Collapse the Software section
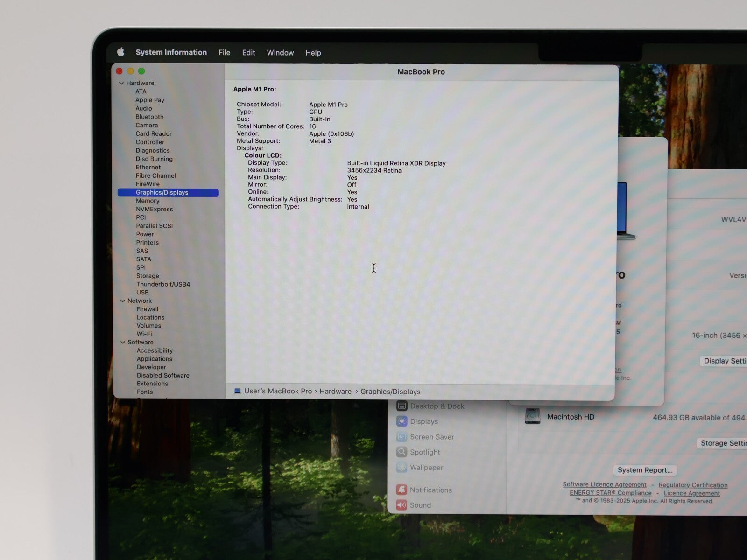The width and height of the screenshot is (747, 560). pos(123,342)
